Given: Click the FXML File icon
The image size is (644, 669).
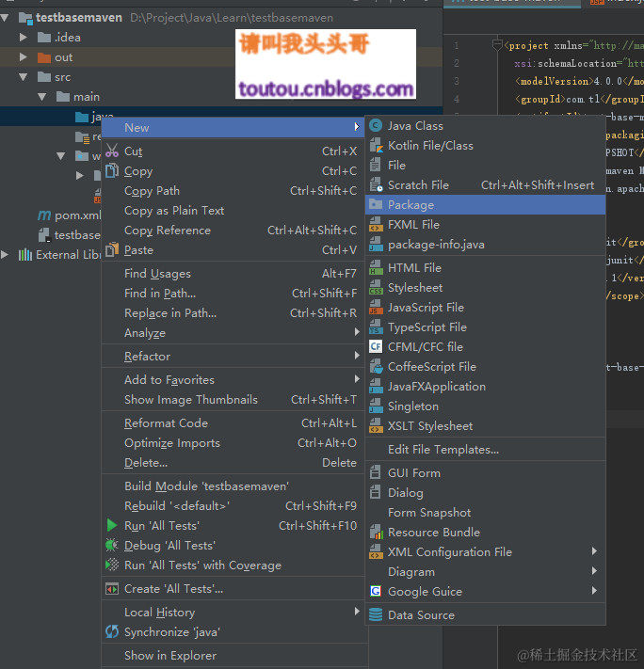Looking at the screenshot, I should (376, 225).
